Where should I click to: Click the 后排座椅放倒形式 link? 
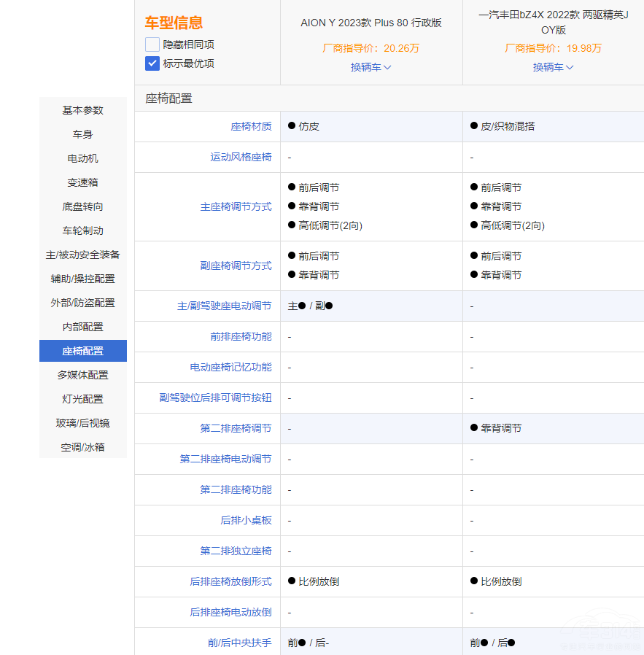(x=230, y=581)
